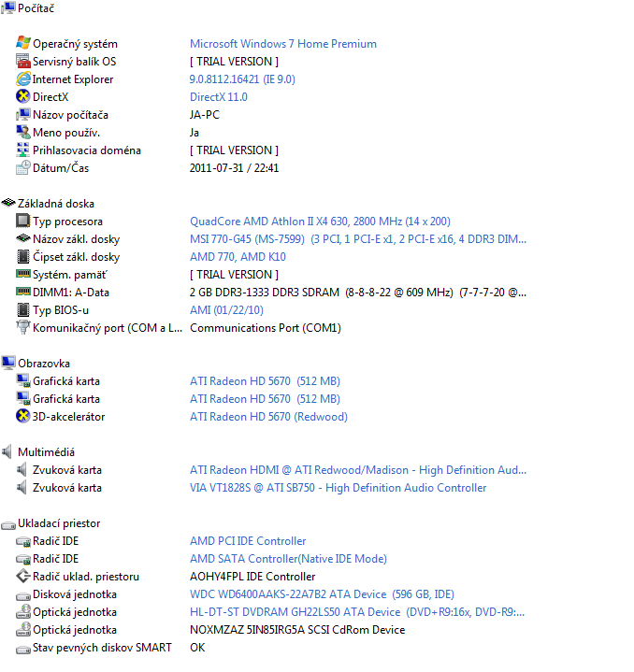Open the AMD SATA Controller(Native IDE Mode) link
Viewport: 634px width, 672px height.
click(288, 559)
